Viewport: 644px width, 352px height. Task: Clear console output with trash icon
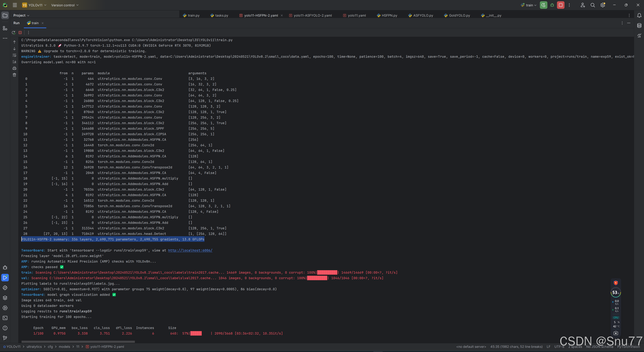[14, 75]
